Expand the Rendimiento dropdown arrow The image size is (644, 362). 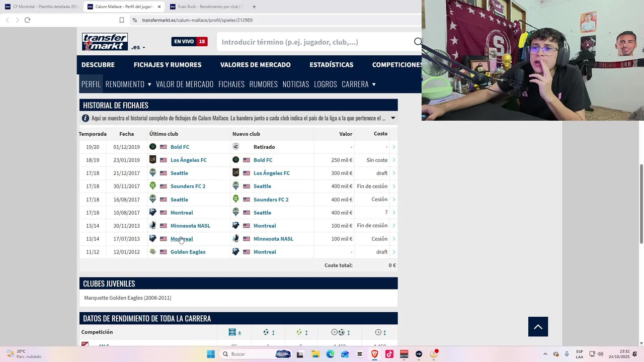149,84
